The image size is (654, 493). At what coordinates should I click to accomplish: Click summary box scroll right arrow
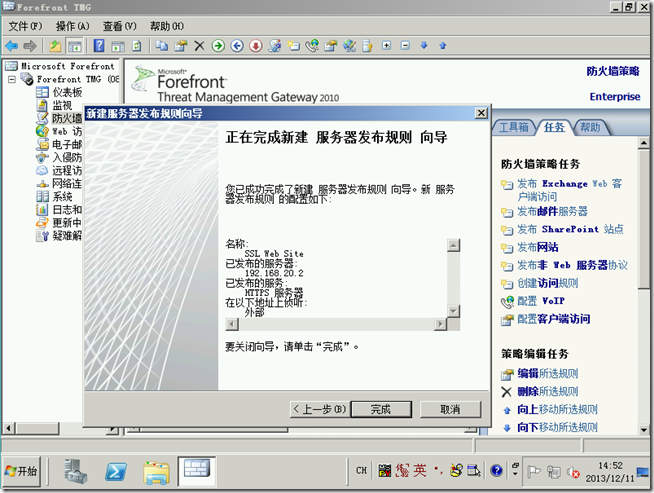[440, 324]
